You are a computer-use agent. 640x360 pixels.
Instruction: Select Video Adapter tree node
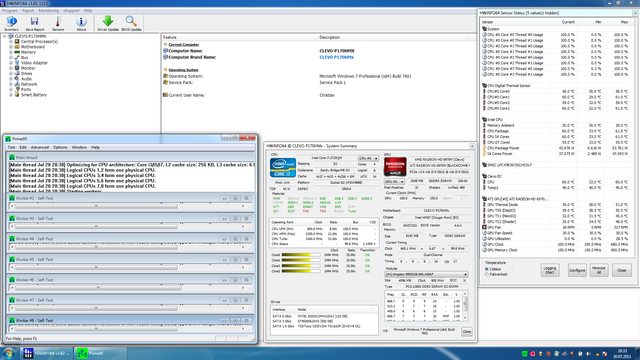[34, 63]
